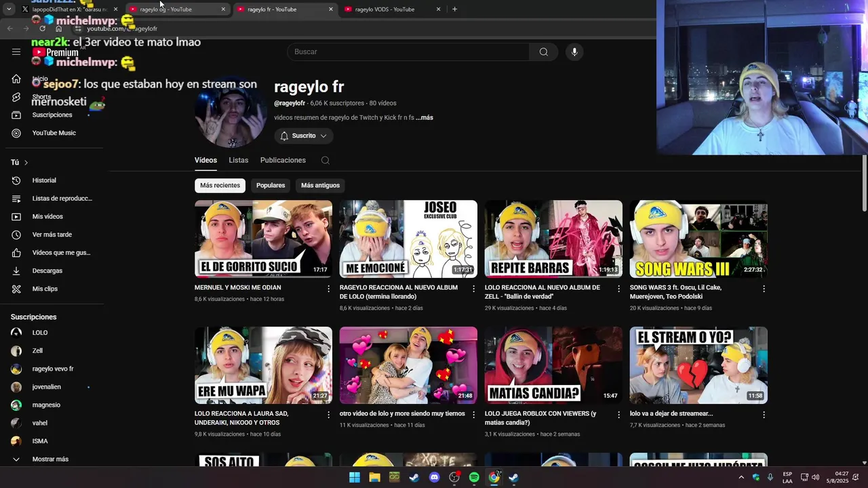Switch to rageylo og browser tab
This screenshot has height=488, width=868.
tap(177, 9)
